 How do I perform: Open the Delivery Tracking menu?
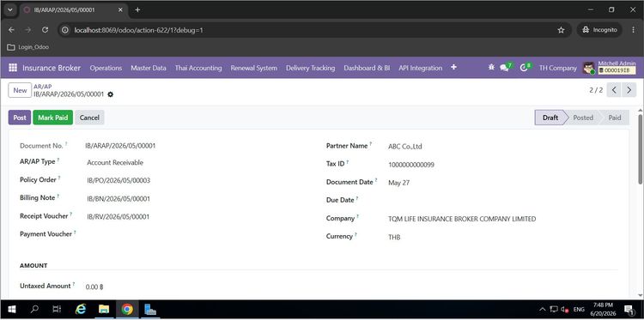click(x=311, y=68)
